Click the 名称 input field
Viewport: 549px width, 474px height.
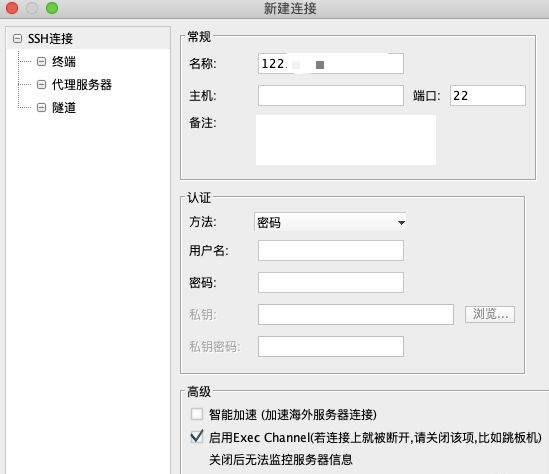(331, 63)
